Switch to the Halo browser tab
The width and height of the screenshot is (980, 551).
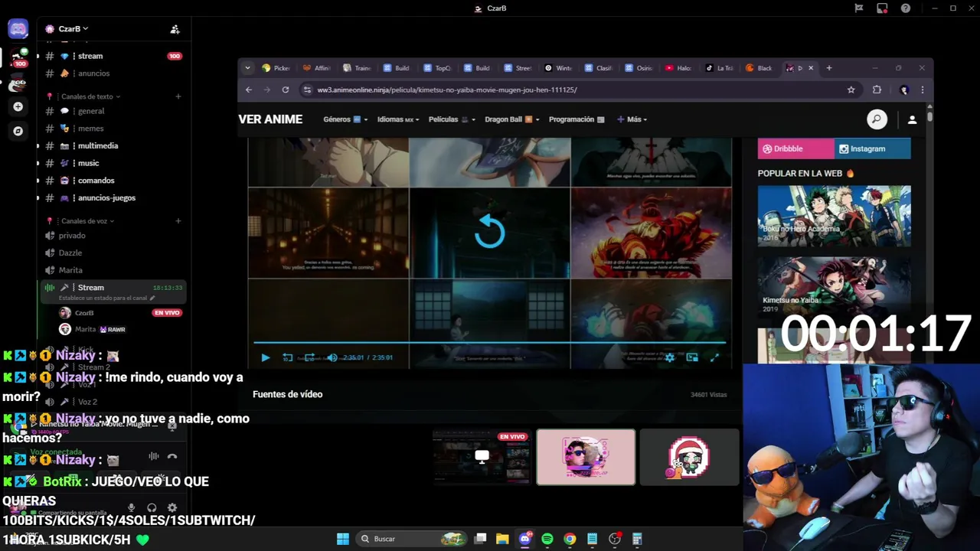pos(679,68)
